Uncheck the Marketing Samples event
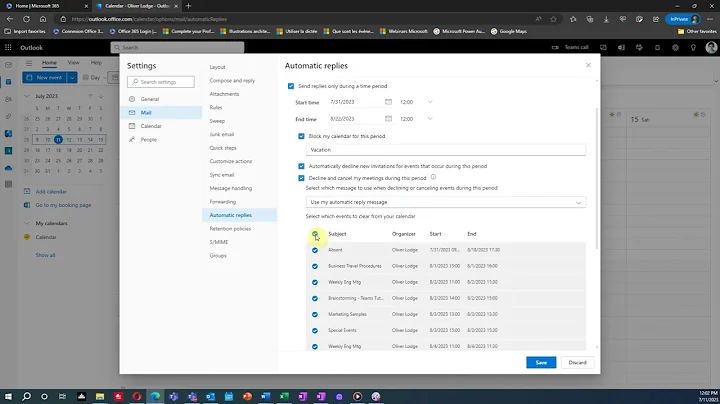720x404 pixels. click(315, 314)
